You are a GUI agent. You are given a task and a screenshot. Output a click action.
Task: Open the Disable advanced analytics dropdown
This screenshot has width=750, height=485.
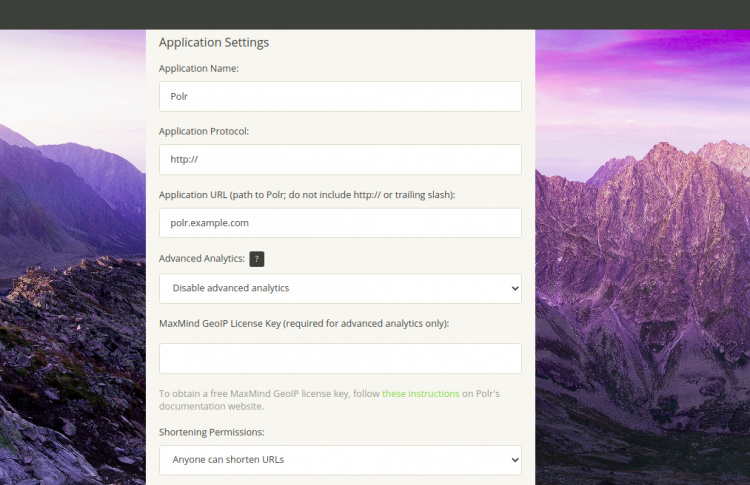point(340,288)
